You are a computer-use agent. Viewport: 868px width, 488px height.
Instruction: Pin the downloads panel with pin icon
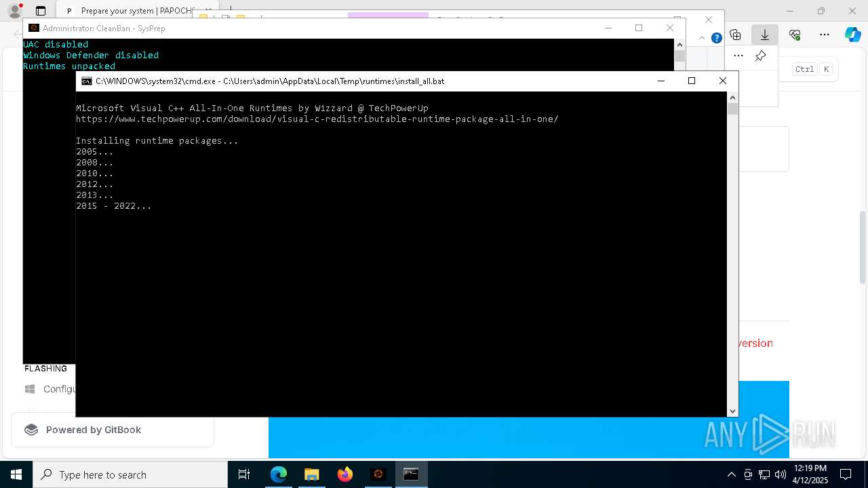pos(761,56)
